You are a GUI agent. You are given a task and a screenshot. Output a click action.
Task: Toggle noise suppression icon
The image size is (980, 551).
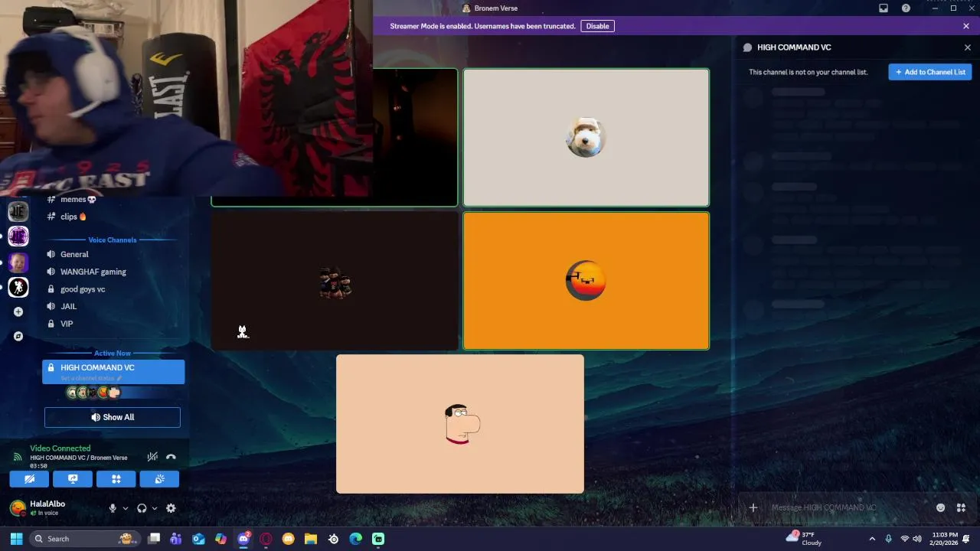(152, 457)
